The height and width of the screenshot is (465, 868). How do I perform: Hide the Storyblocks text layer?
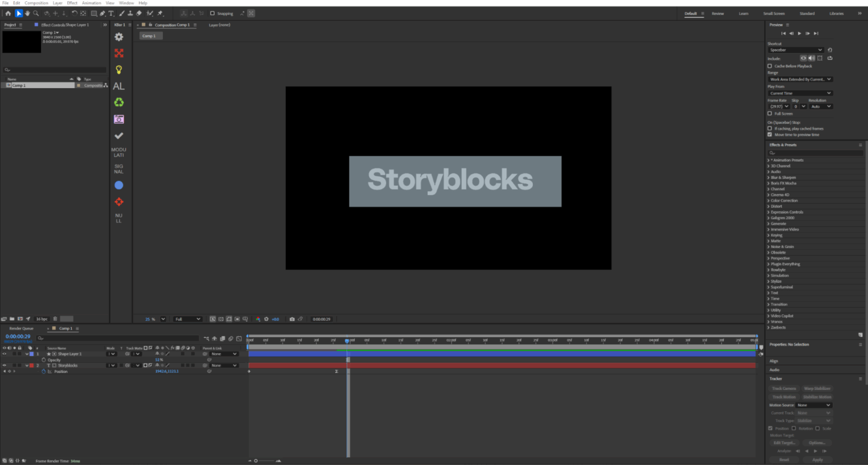5,366
